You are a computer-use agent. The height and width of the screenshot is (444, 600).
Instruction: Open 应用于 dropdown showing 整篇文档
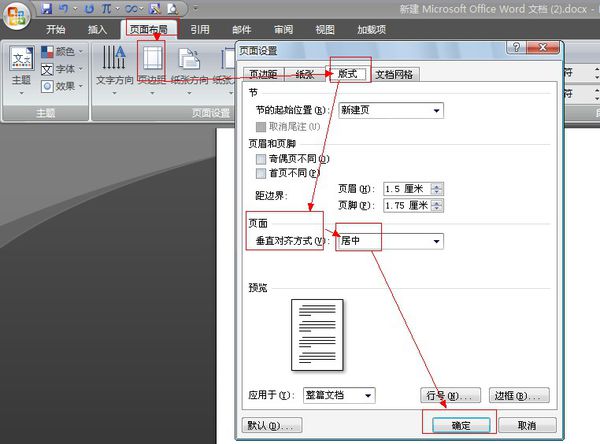339,395
